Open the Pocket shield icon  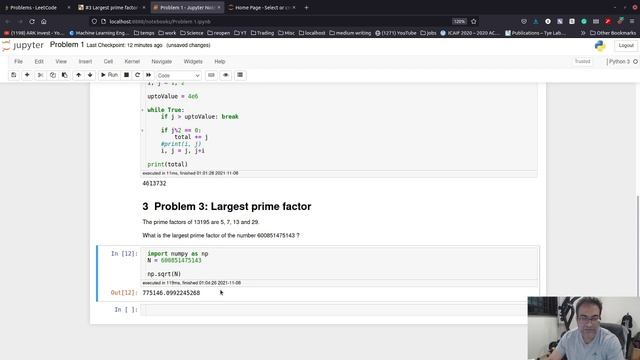pos(524,21)
